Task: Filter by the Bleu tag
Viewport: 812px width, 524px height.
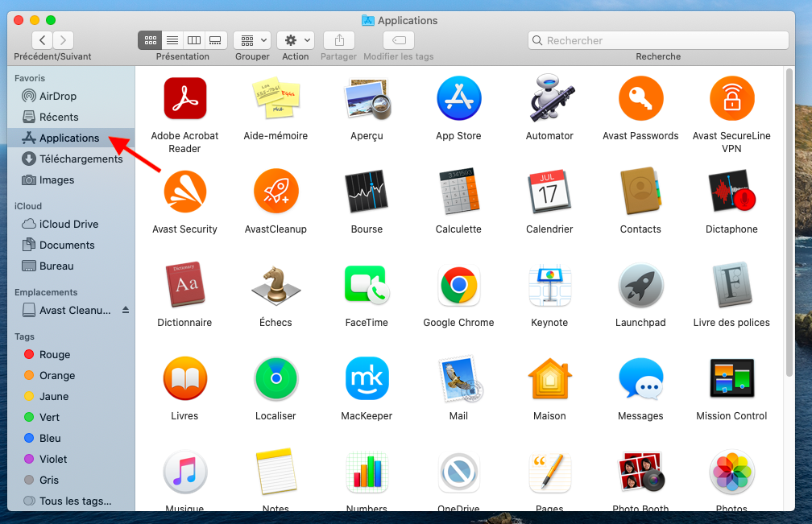Action: [71, 438]
